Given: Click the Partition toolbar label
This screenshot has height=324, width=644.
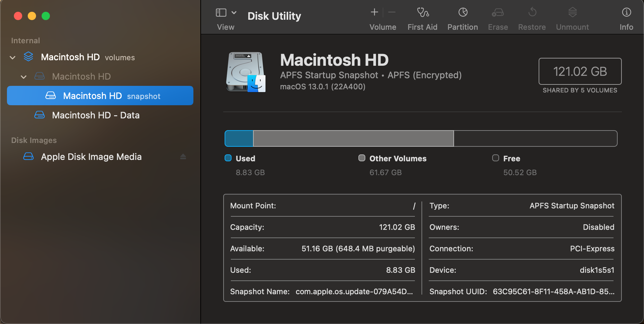Looking at the screenshot, I should (x=463, y=27).
